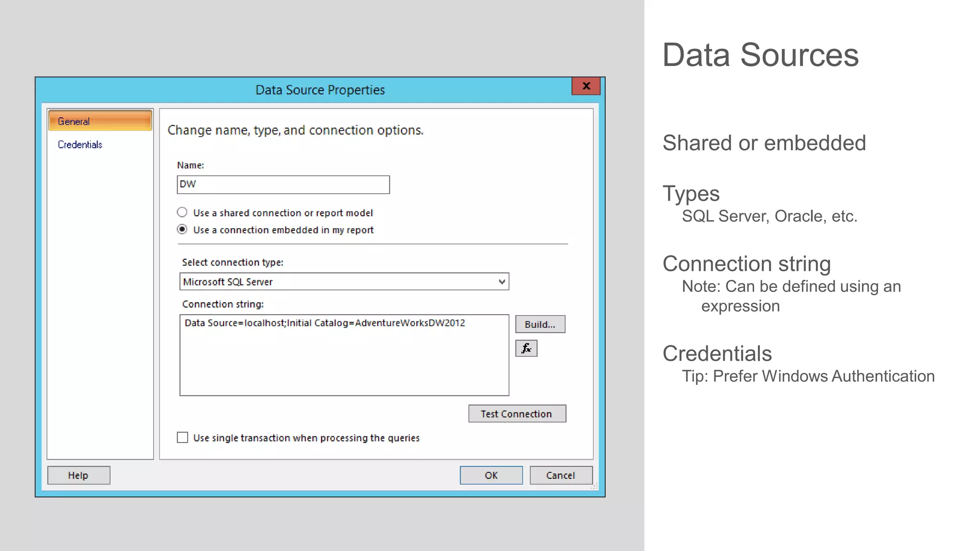Click the 'Shared or embedded' text

pyautogui.click(x=764, y=143)
